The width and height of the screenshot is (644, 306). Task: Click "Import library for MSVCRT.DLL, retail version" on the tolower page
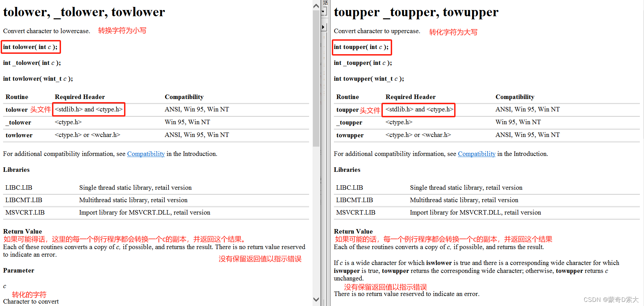point(145,213)
